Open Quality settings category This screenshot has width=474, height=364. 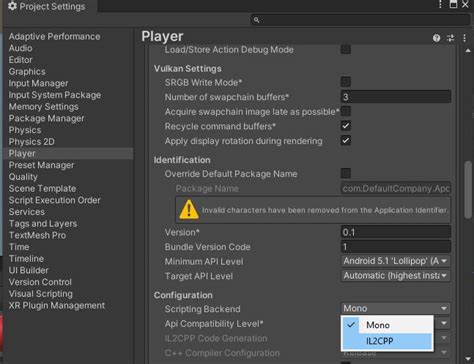(23, 177)
